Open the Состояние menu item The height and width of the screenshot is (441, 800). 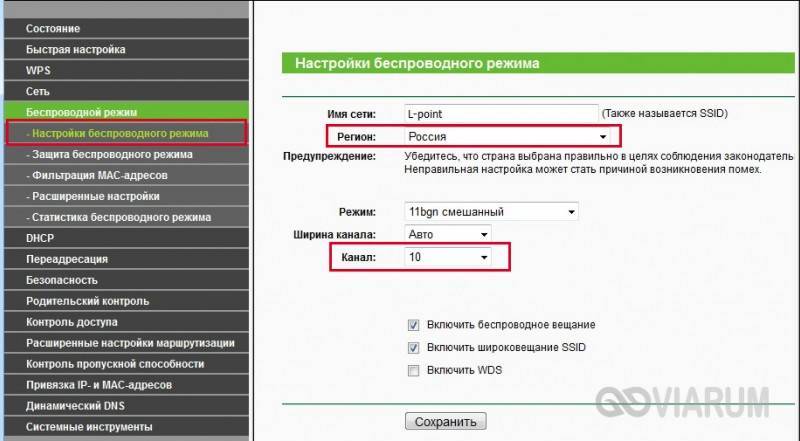click(x=126, y=29)
